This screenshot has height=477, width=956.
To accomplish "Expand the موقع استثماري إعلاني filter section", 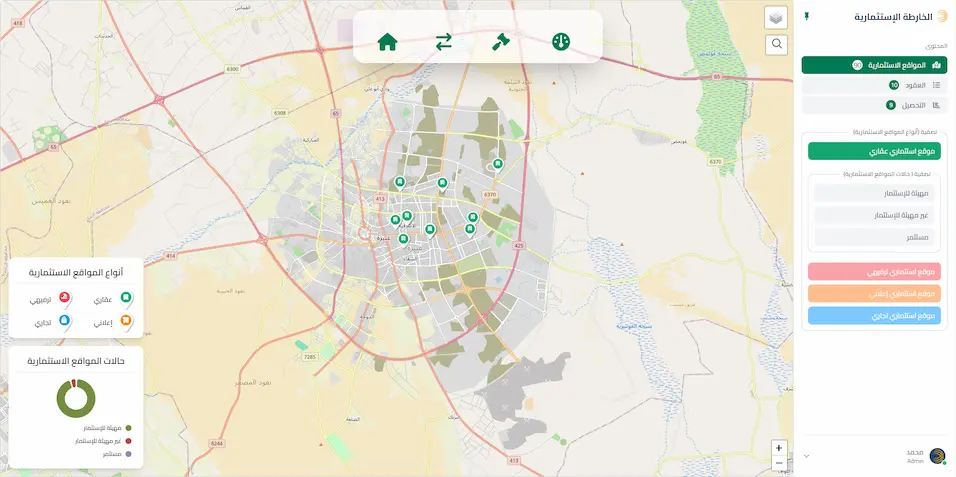I will [x=874, y=294].
